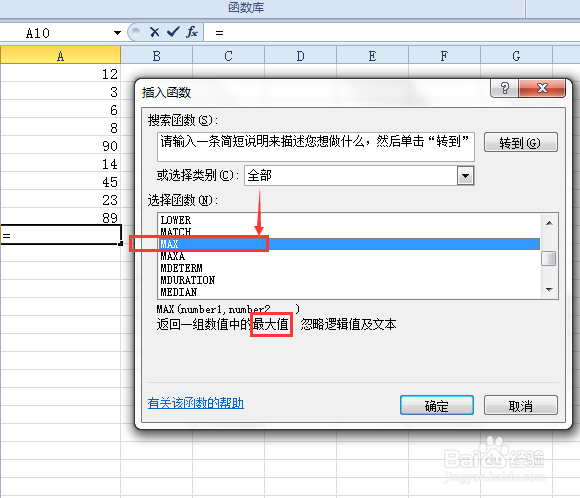
Task: Click the cell containing 3
Action: (60, 91)
